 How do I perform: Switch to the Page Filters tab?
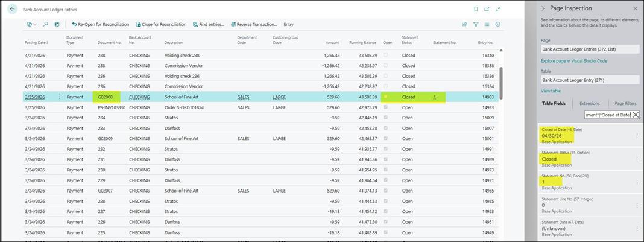coord(625,104)
